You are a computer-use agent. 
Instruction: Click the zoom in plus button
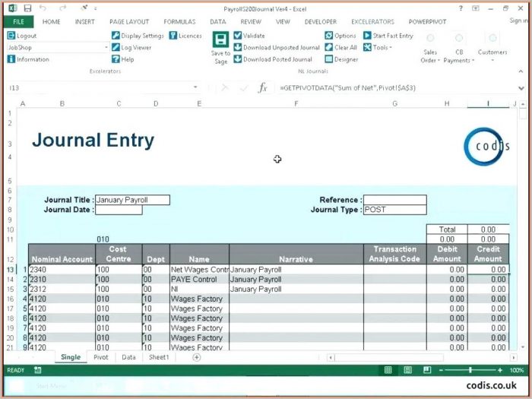[x=500, y=370]
